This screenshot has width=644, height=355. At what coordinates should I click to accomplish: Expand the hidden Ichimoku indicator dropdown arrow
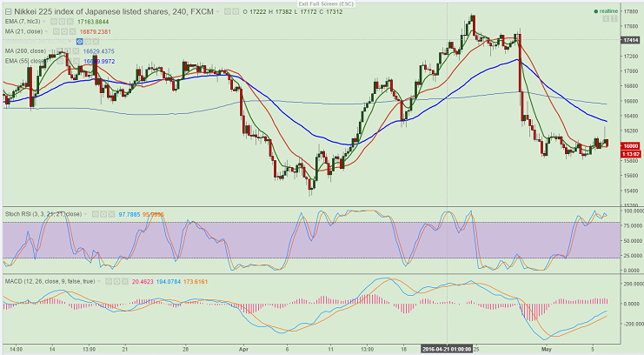(70, 41)
